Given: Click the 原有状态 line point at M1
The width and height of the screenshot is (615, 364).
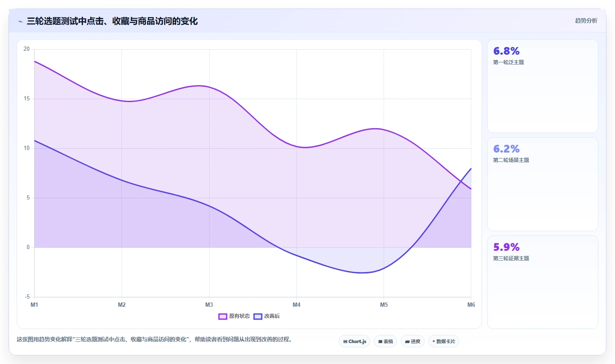Looking at the screenshot, I should (x=35, y=61).
